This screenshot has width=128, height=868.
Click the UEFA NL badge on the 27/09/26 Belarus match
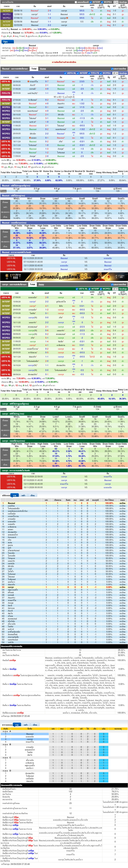click(x=6, y=298)
